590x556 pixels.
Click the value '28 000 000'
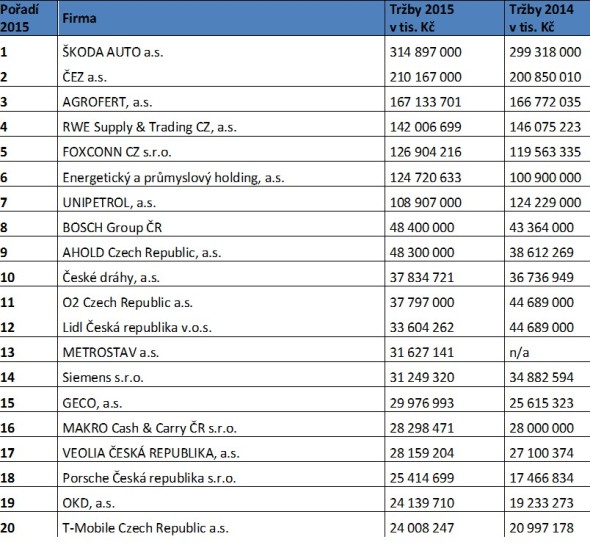541,428
